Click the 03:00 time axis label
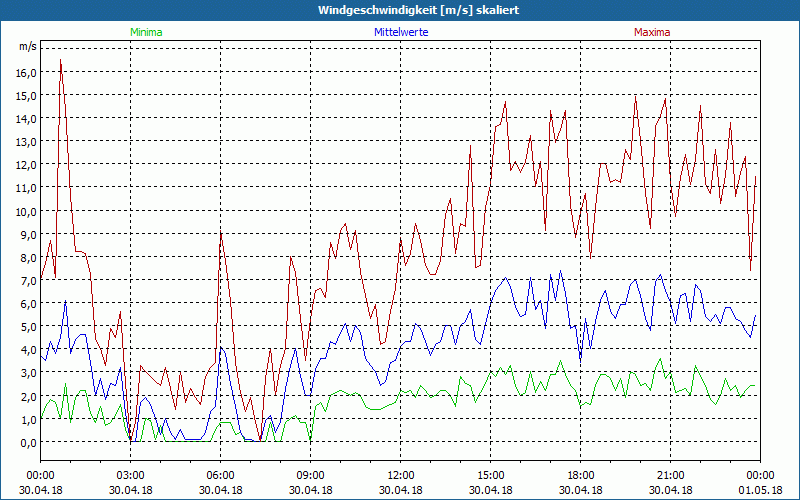 point(131,476)
